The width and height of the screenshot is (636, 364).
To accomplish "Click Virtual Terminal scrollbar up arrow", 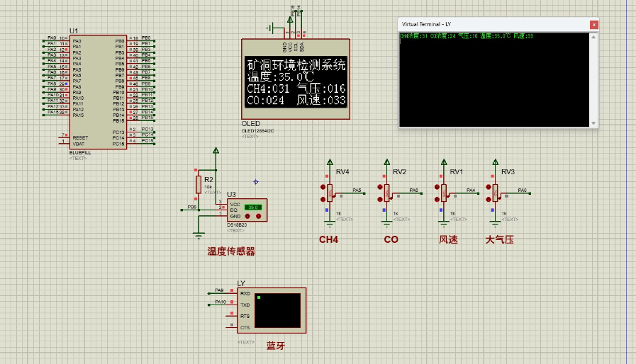I will pyautogui.click(x=593, y=35).
